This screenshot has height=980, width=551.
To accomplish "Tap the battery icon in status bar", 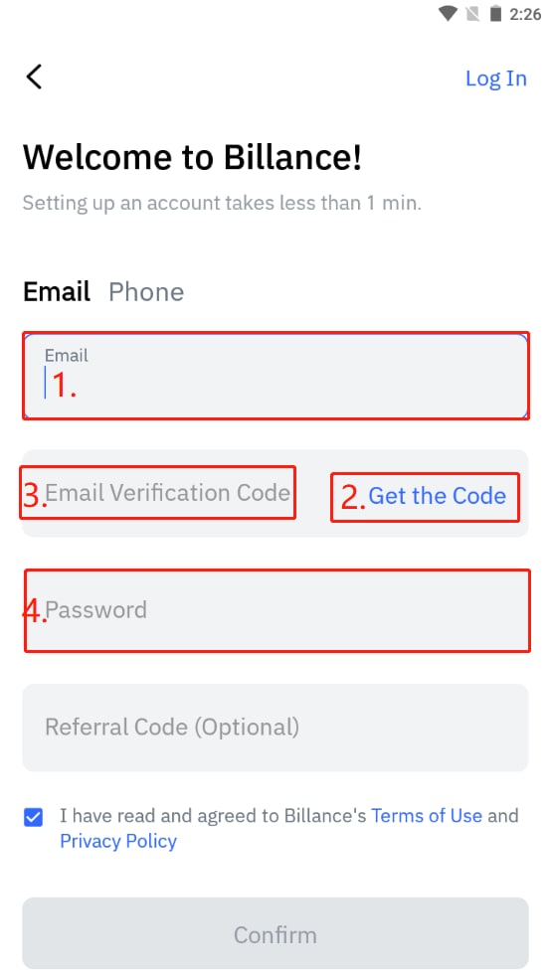I will click(x=495, y=14).
